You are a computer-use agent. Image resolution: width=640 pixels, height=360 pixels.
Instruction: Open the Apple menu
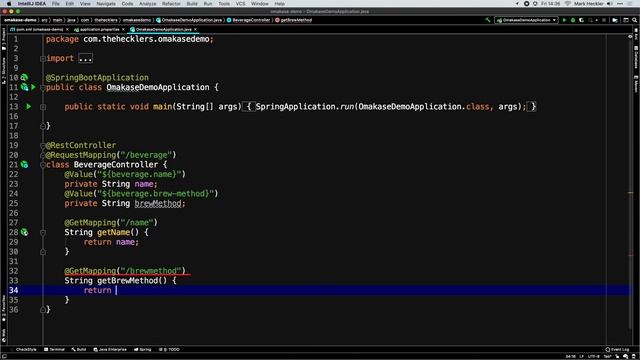pyautogui.click(x=9, y=4)
